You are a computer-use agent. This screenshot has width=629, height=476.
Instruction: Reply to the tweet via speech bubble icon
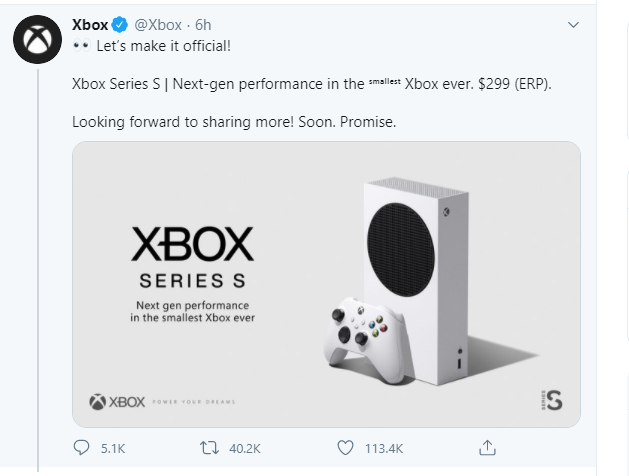[x=82, y=447]
